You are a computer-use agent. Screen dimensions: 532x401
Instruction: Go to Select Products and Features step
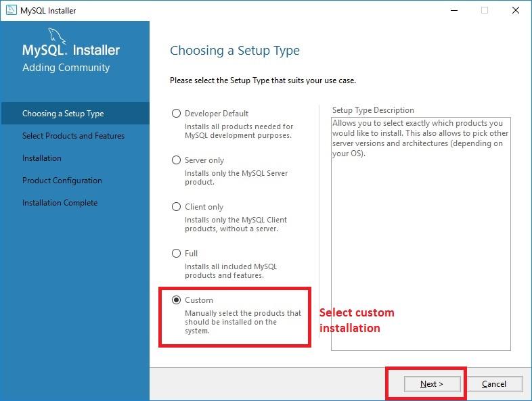point(73,136)
